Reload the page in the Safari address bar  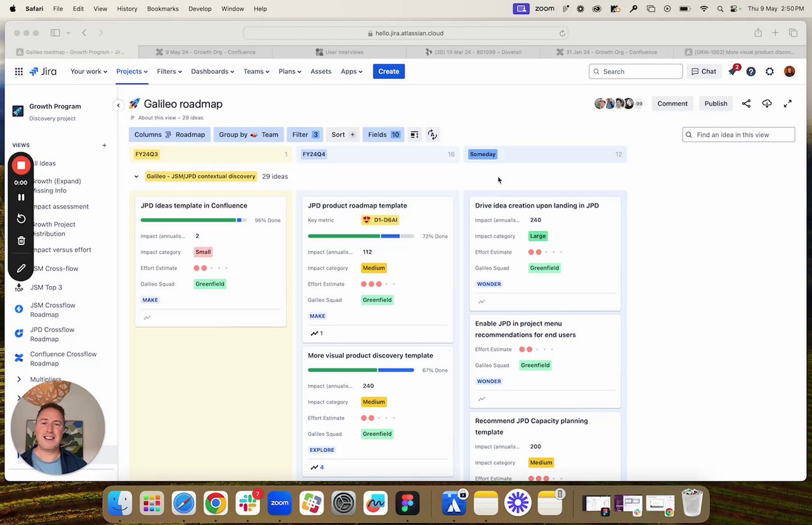(562, 33)
